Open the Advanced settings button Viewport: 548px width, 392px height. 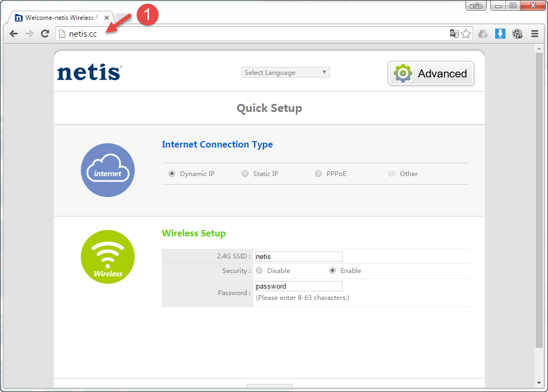431,73
